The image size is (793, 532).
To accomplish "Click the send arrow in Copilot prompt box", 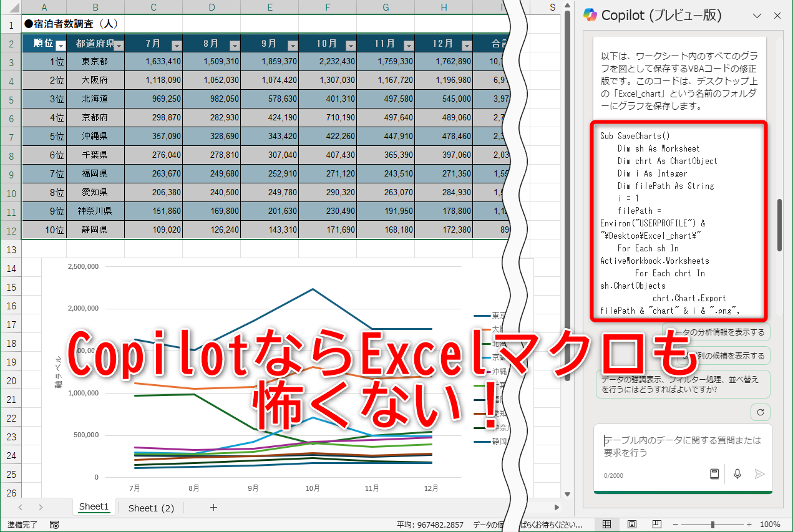I will coord(759,474).
